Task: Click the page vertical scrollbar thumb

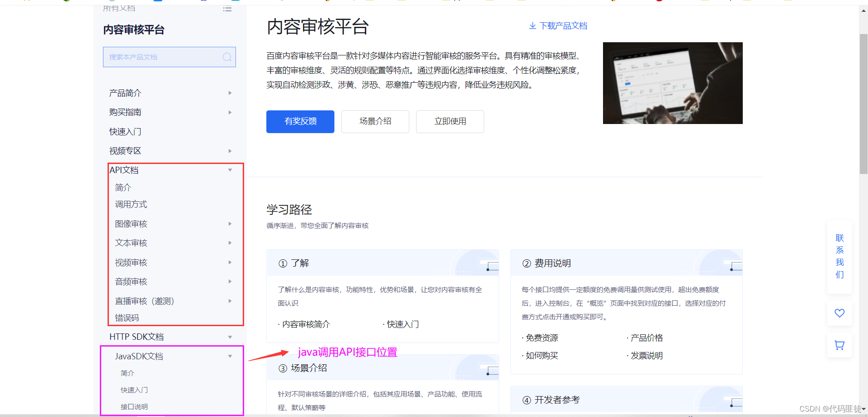Action: click(x=863, y=104)
